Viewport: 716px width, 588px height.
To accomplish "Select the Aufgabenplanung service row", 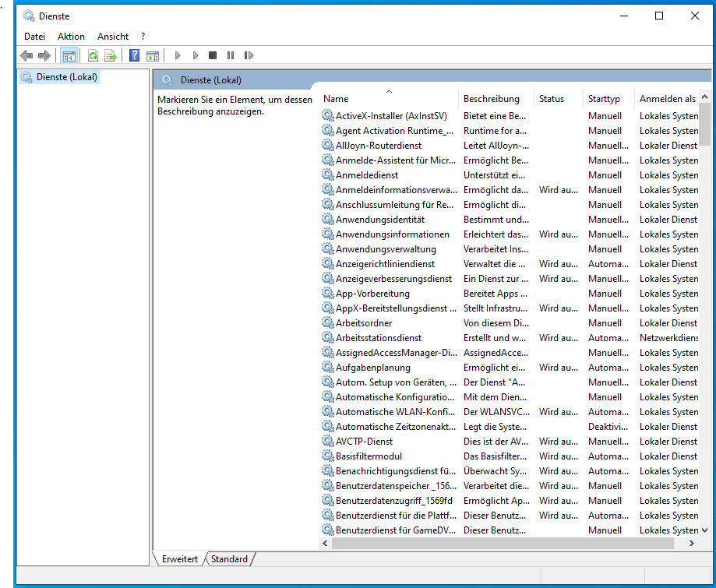I will pyautogui.click(x=372, y=368).
